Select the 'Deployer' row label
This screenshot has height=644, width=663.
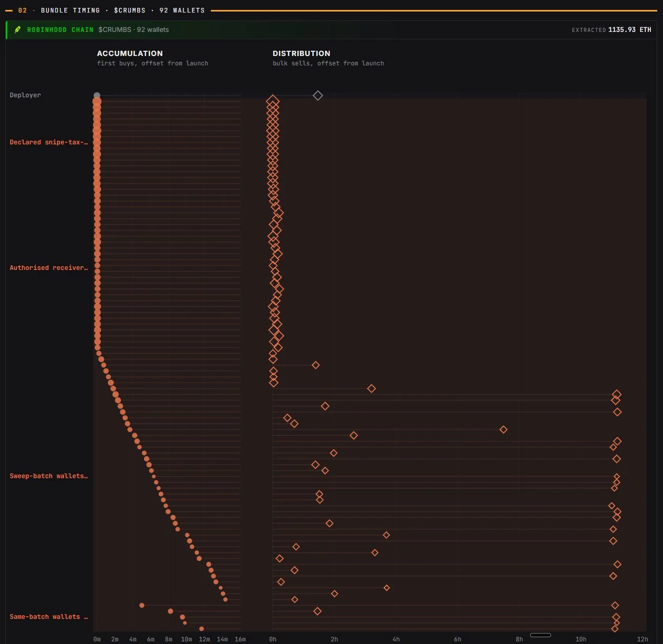pos(25,95)
